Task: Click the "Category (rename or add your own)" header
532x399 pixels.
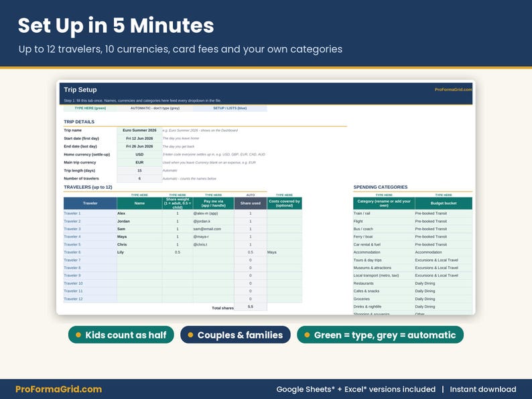Action: [384, 204]
